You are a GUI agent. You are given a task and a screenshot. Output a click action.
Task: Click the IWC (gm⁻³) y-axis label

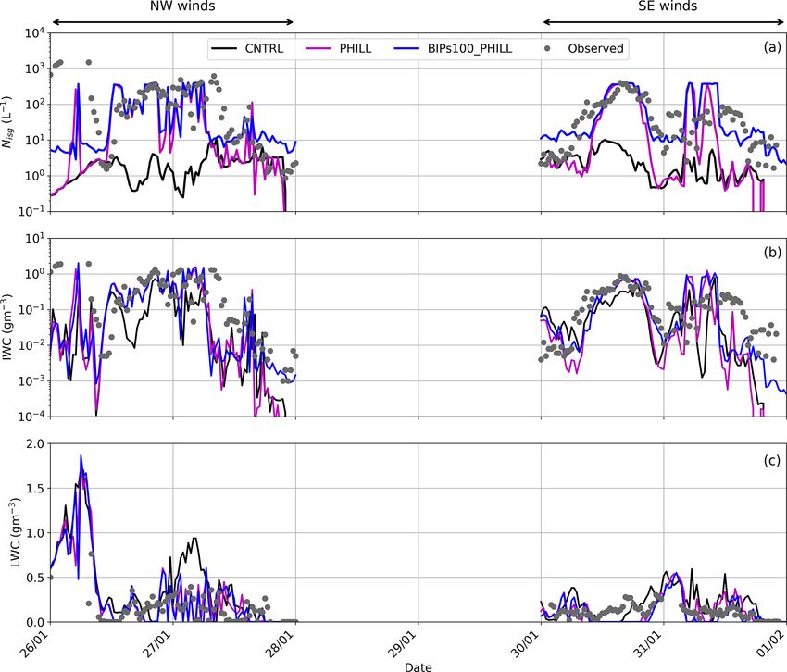(7, 328)
